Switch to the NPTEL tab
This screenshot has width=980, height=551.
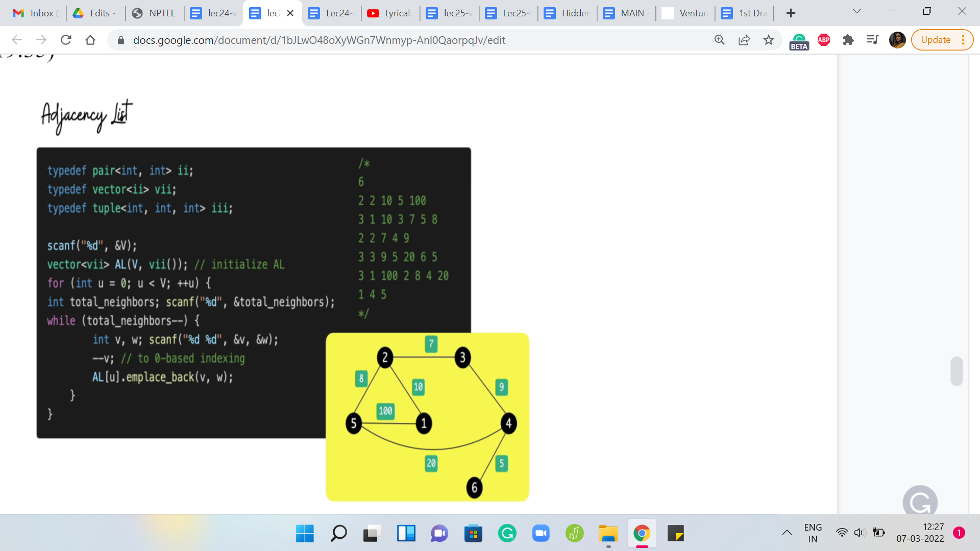pos(155,13)
